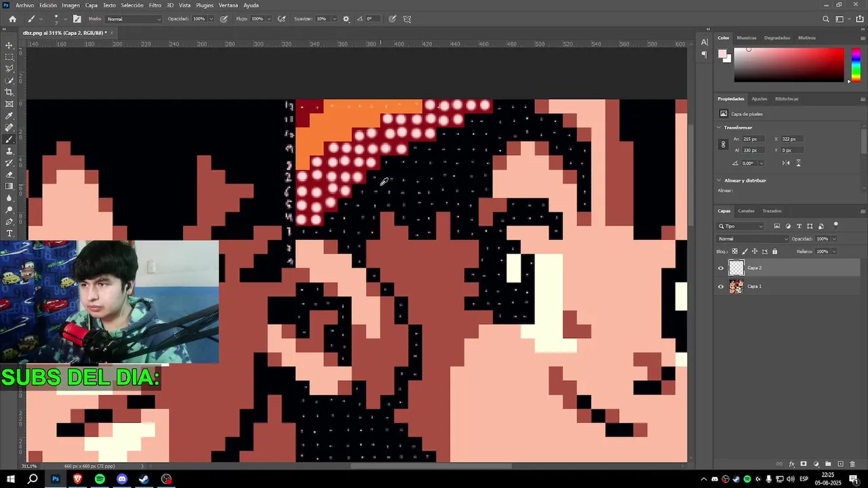Open Spotify from the Windows taskbar
The image size is (868, 488).
100,479
